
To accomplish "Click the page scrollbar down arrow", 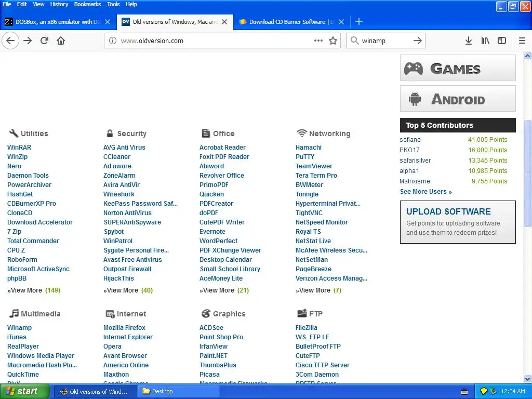I will click(528, 379).
